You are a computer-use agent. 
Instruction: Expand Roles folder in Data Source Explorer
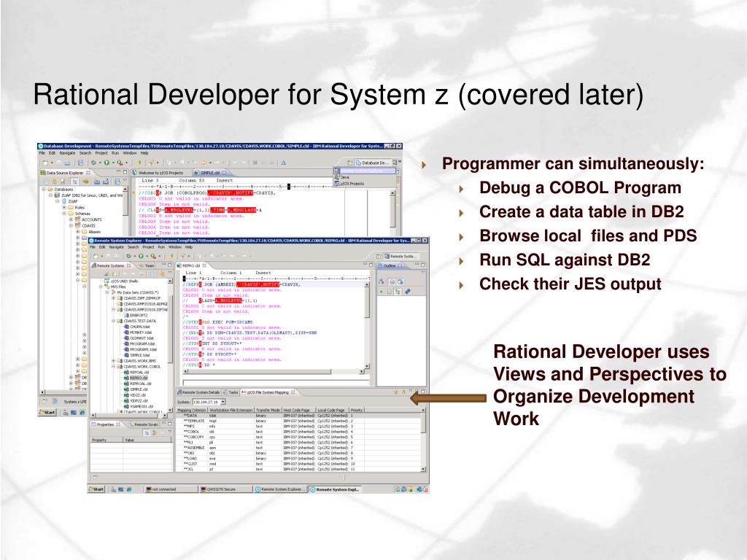pyautogui.click(x=64, y=207)
